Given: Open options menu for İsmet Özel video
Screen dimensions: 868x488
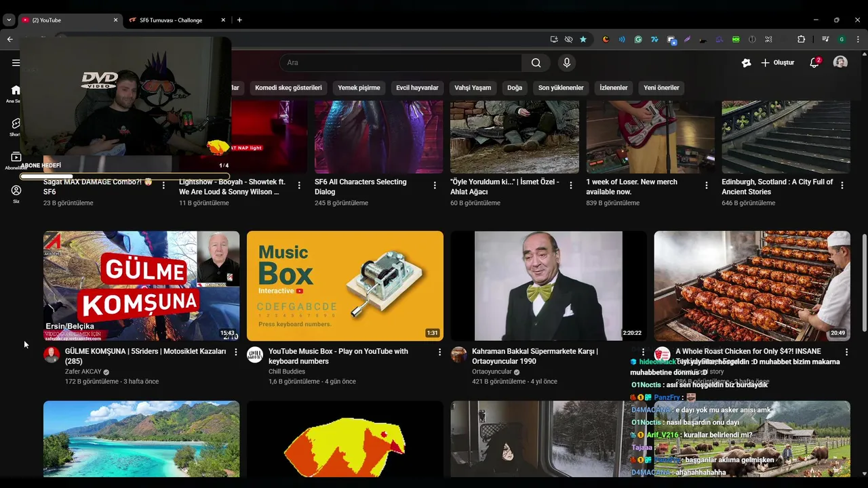Looking at the screenshot, I should click(571, 185).
